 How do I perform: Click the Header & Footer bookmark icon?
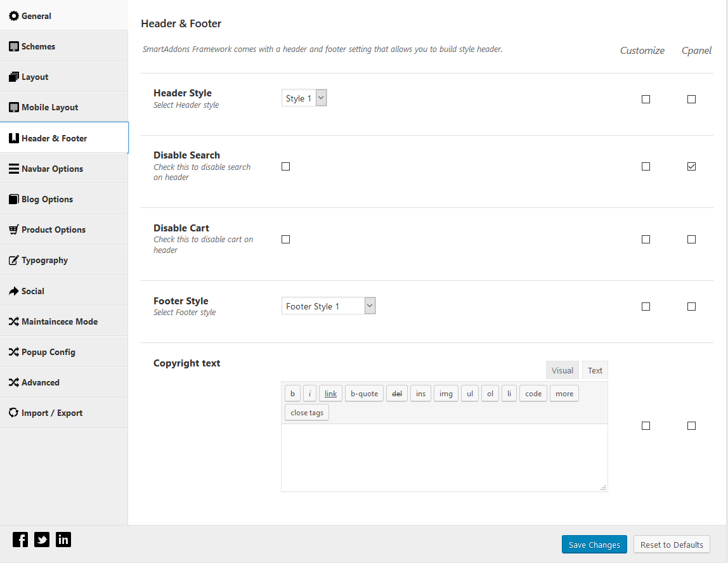pyautogui.click(x=14, y=138)
